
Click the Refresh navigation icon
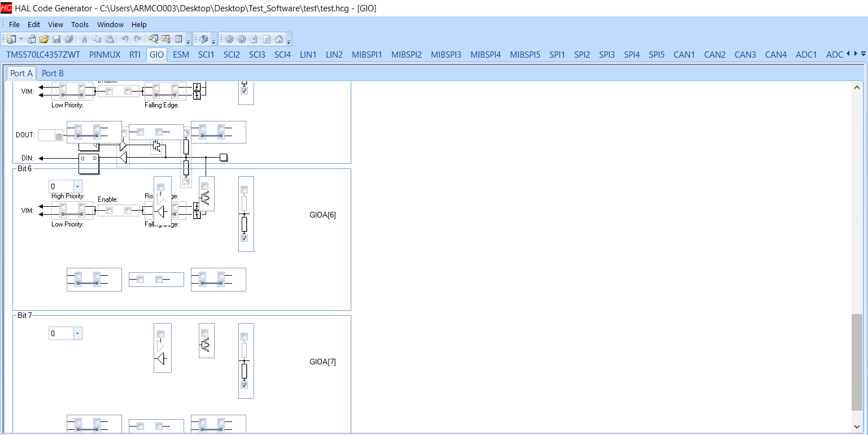267,39
